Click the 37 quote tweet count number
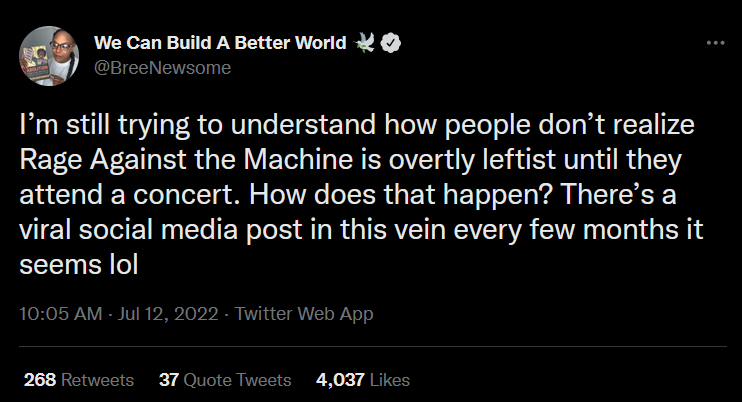 pyautogui.click(x=168, y=380)
